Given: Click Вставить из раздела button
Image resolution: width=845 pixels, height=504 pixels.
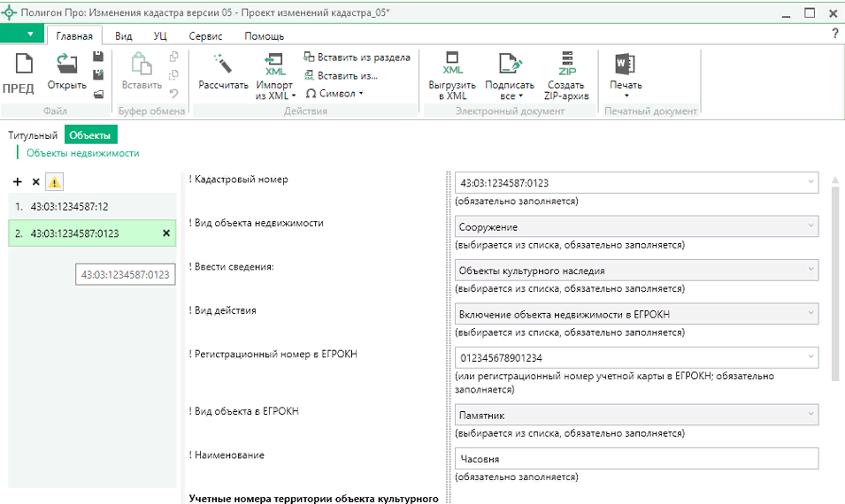Looking at the screenshot, I should (x=357, y=57).
